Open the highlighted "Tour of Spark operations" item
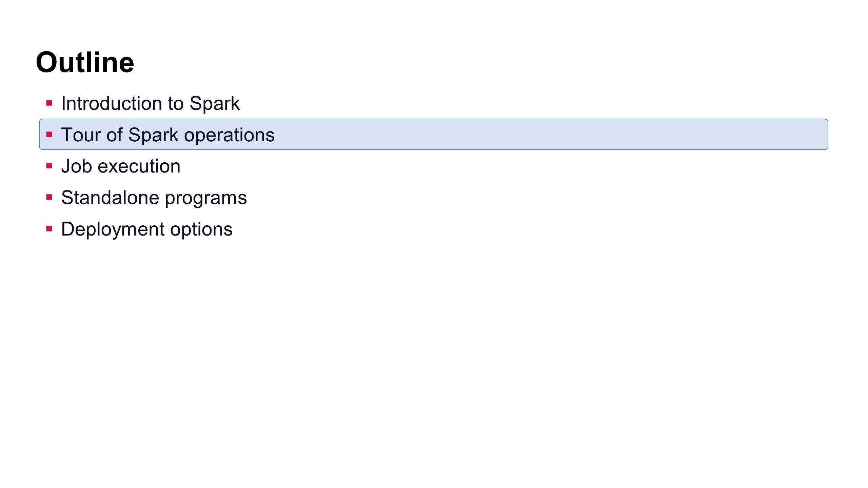 coord(433,134)
